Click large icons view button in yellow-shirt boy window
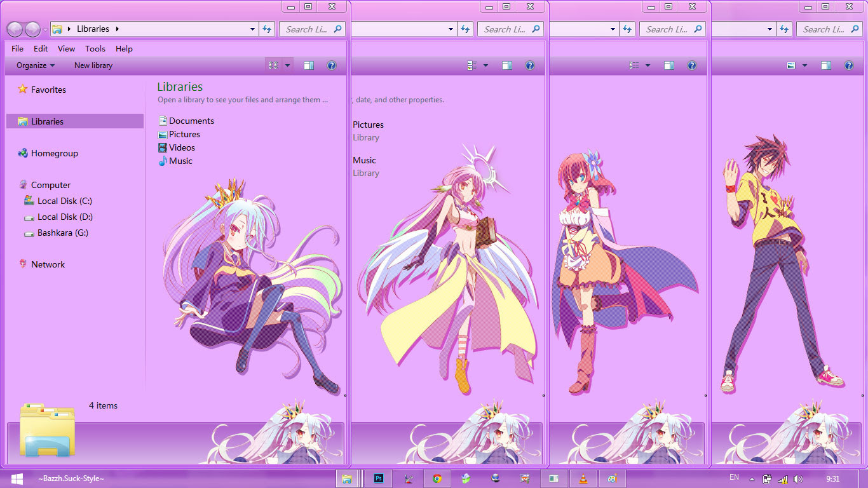Screen dimensions: 868x488 pos(791,65)
